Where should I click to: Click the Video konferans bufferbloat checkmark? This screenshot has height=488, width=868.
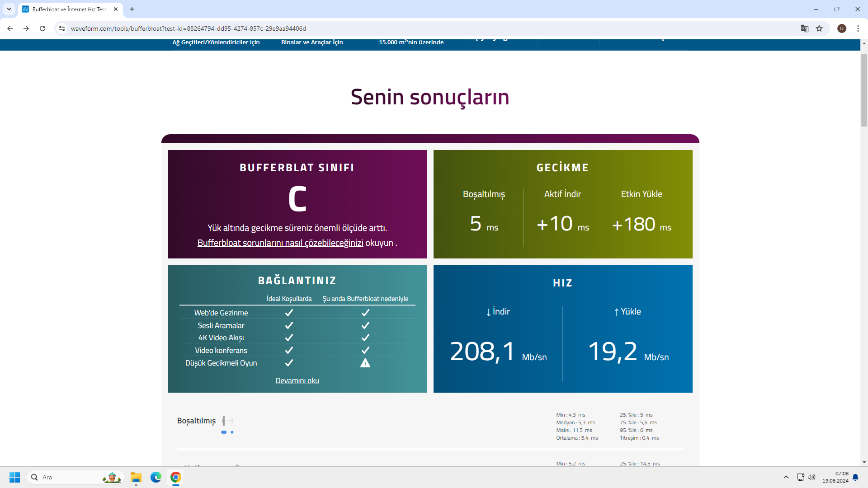click(x=365, y=350)
